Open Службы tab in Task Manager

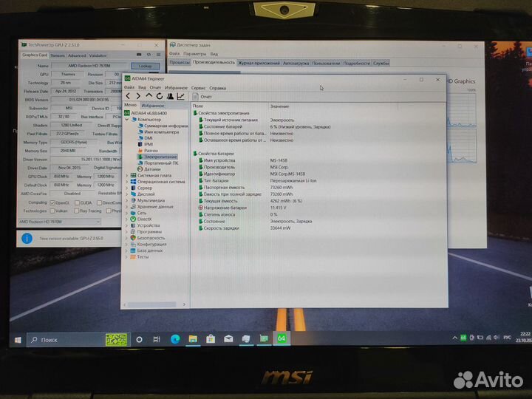pyautogui.click(x=381, y=63)
